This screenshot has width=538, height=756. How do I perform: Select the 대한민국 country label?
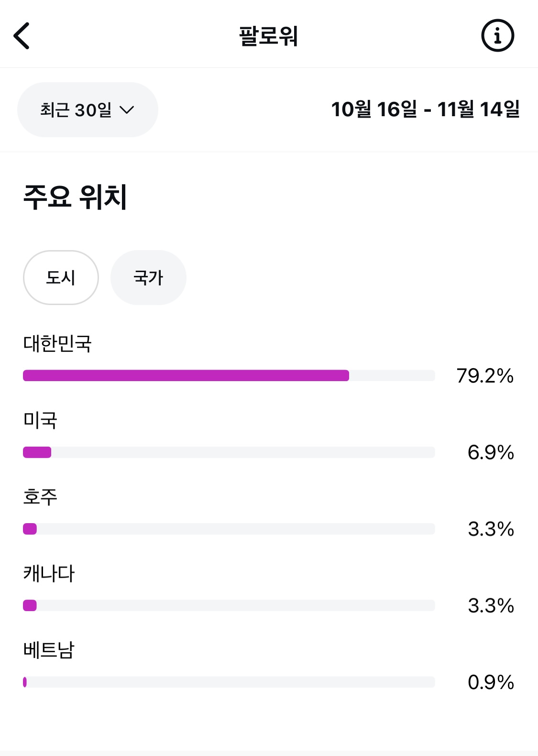tap(57, 343)
